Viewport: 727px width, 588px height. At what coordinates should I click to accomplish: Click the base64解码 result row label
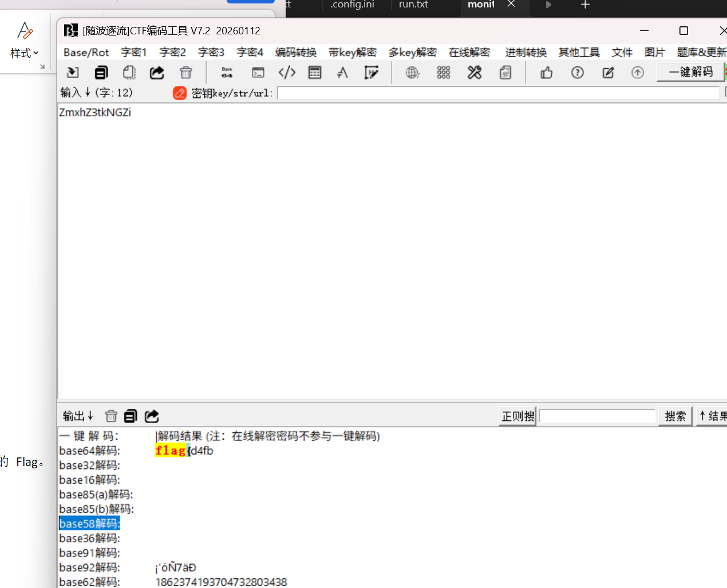point(89,451)
